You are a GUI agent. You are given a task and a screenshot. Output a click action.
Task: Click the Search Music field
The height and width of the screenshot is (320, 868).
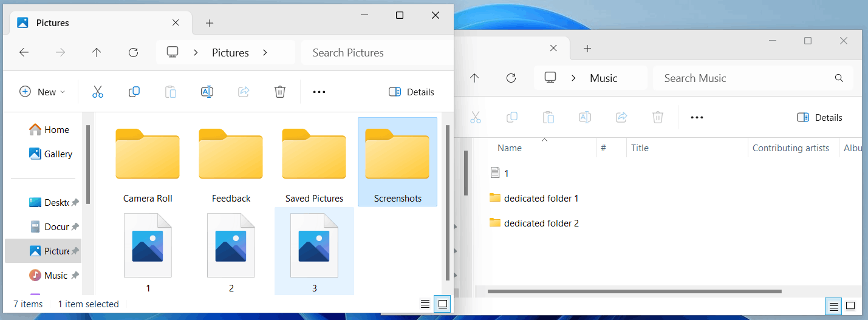click(x=753, y=78)
